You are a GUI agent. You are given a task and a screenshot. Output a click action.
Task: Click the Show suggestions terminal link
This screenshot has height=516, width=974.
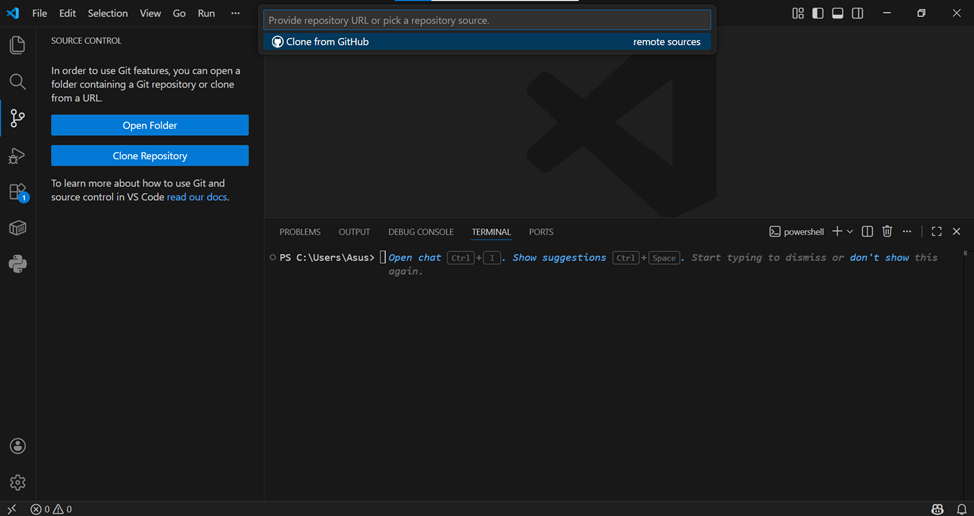(x=559, y=257)
